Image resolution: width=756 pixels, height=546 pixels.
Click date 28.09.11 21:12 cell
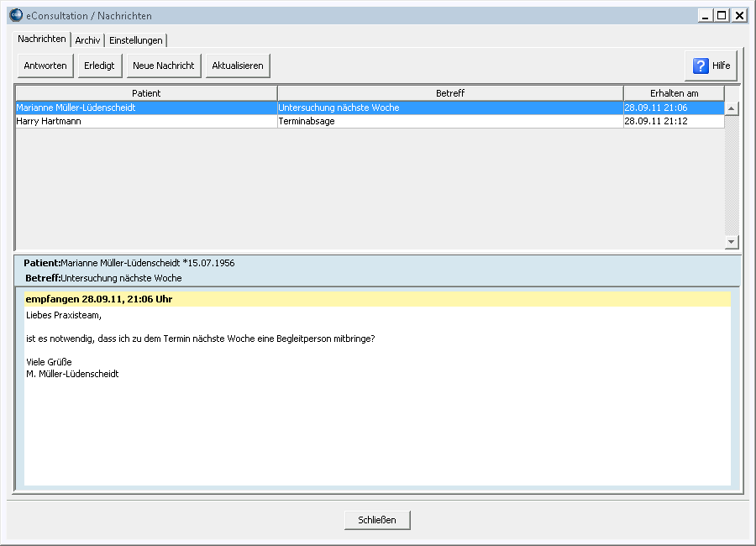(x=674, y=121)
